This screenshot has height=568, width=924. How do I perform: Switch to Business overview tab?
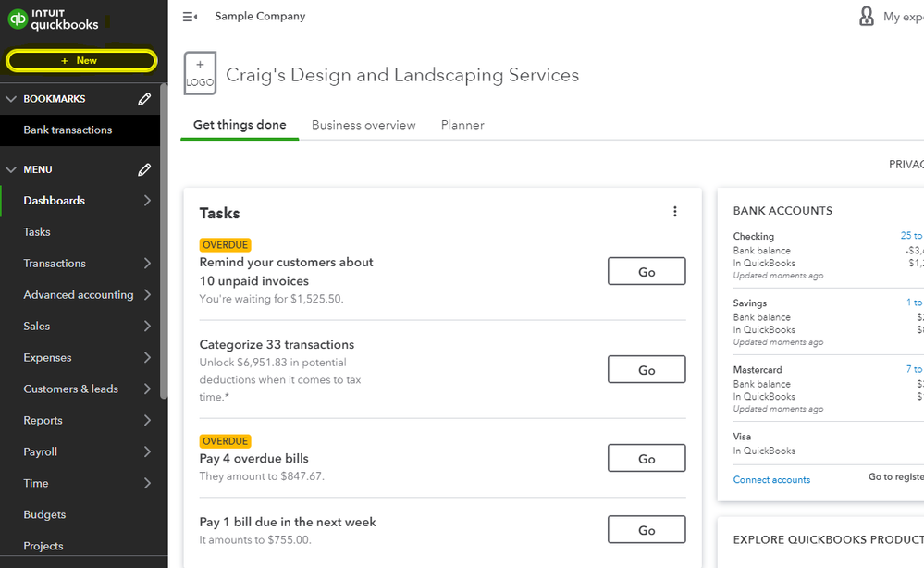(363, 125)
